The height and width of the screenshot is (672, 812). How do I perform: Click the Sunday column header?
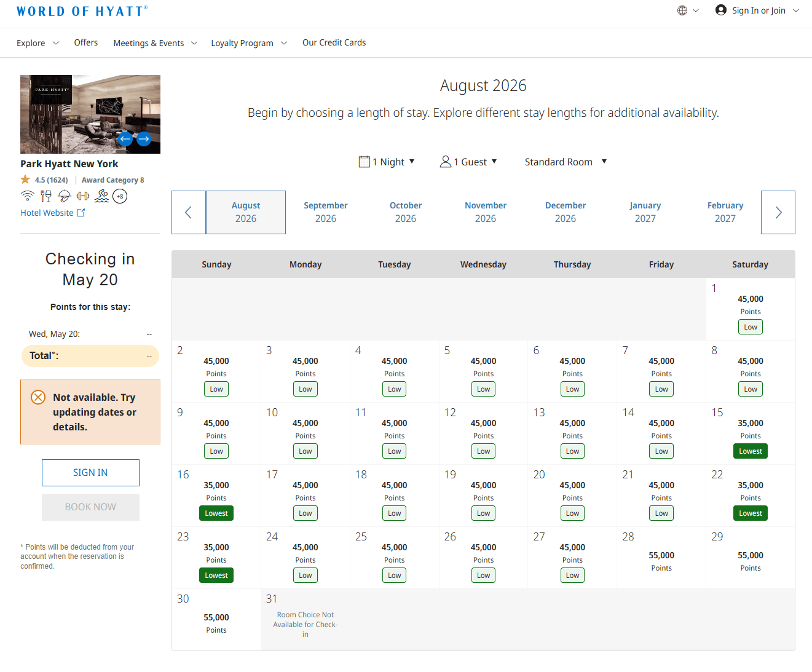216,264
